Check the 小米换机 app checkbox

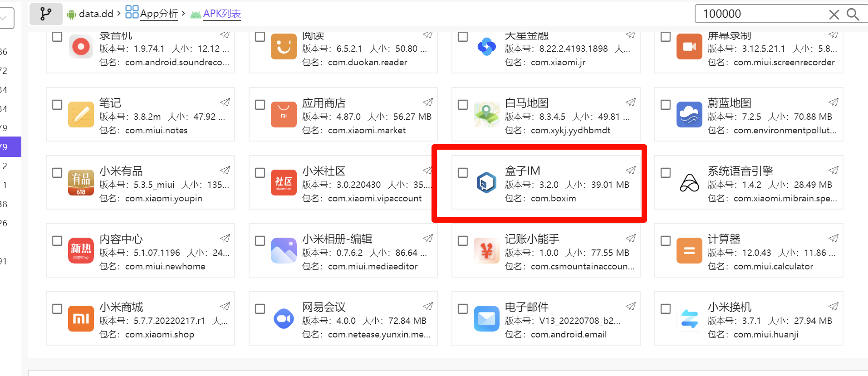tap(666, 309)
